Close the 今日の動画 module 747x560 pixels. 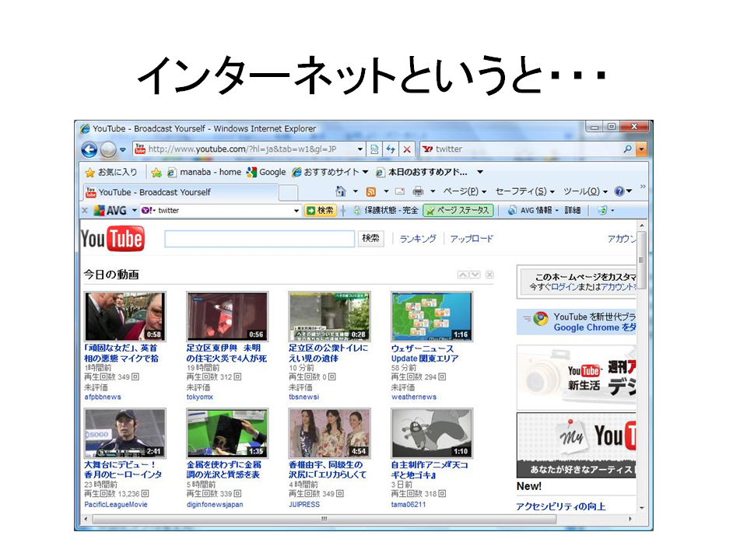pyautogui.click(x=489, y=275)
